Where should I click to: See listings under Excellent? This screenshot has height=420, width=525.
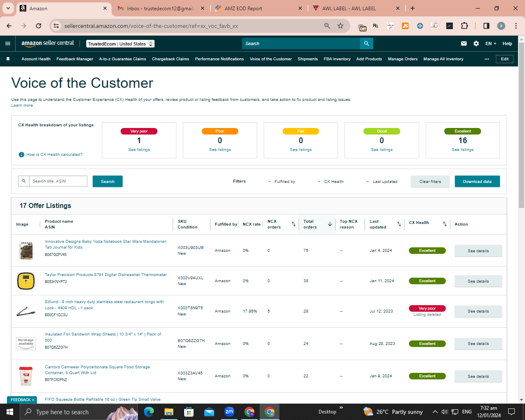click(463, 150)
